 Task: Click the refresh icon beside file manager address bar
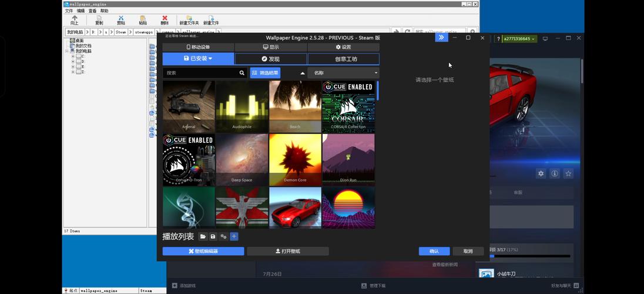[407, 31]
